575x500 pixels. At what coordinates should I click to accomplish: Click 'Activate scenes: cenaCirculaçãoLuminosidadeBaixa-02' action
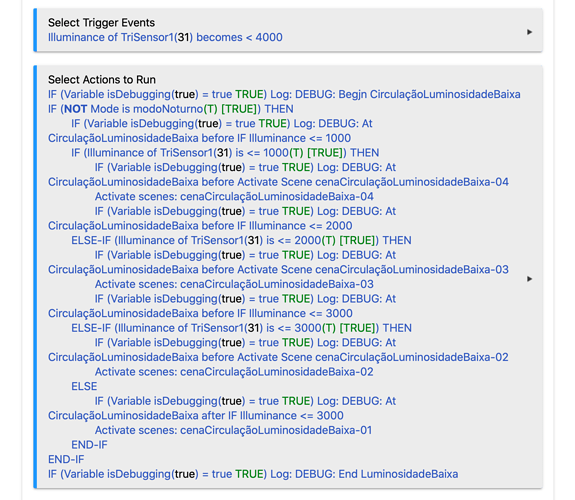[x=234, y=372]
